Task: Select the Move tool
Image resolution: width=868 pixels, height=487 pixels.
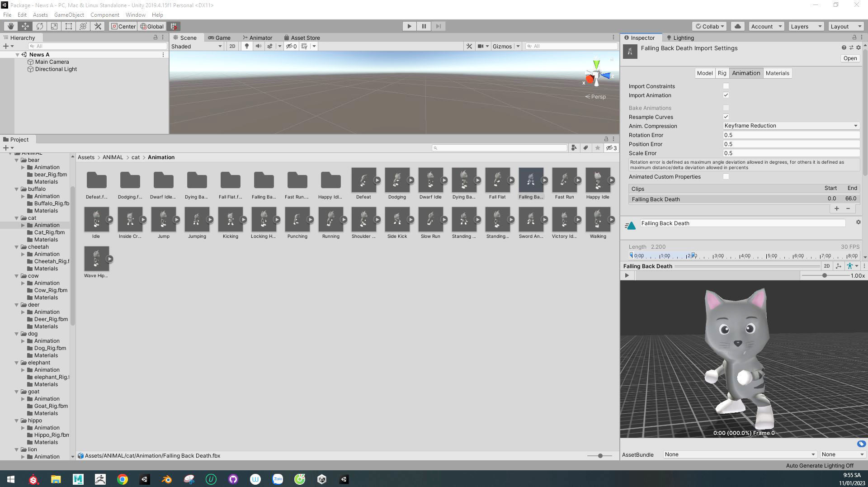Action: (25, 26)
